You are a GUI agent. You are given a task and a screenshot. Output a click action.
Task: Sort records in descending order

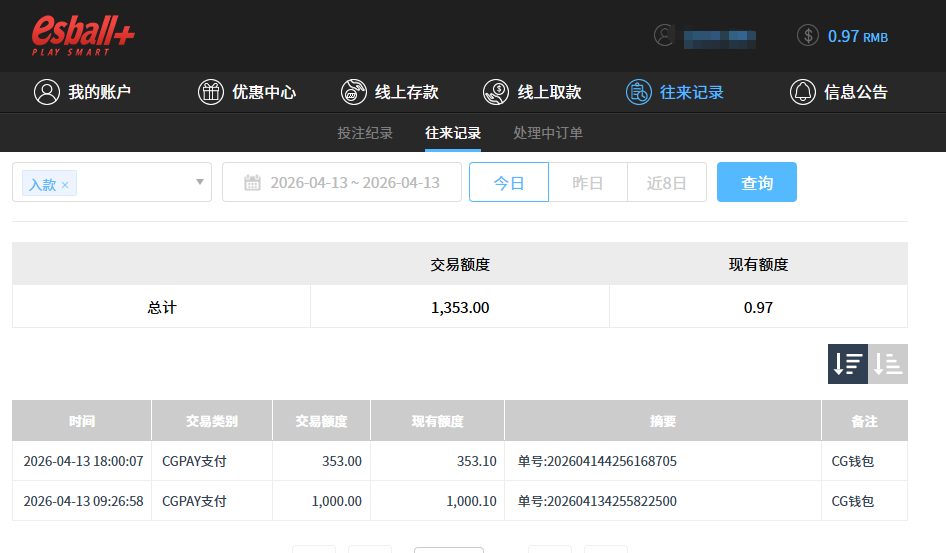847,364
